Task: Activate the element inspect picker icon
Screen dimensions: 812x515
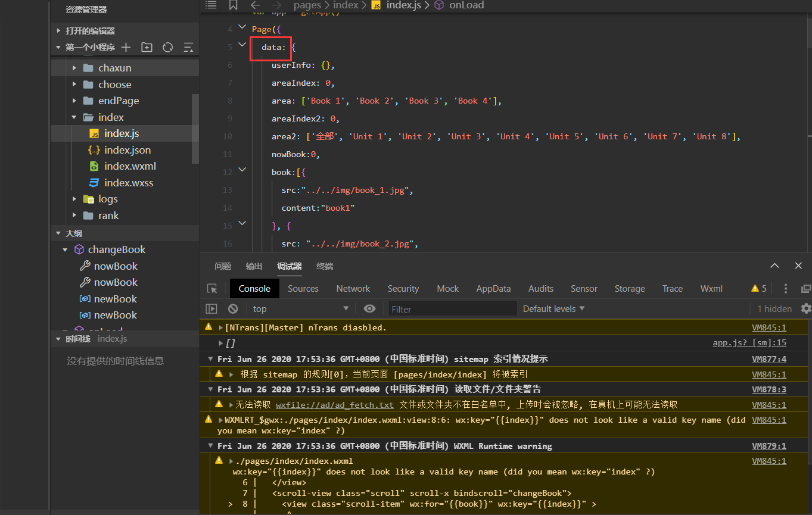Action: pyautogui.click(x=212, y=289)
